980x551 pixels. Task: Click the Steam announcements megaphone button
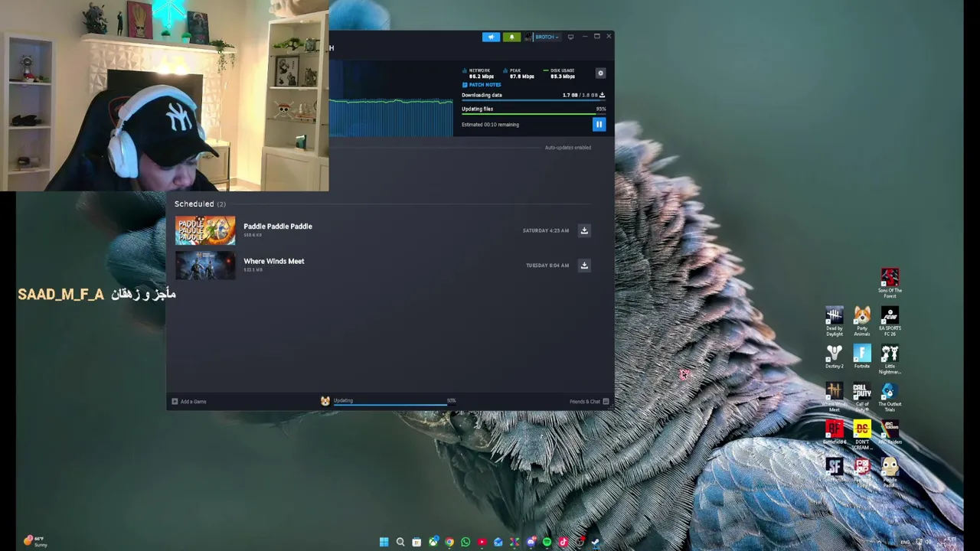[491, 37]
